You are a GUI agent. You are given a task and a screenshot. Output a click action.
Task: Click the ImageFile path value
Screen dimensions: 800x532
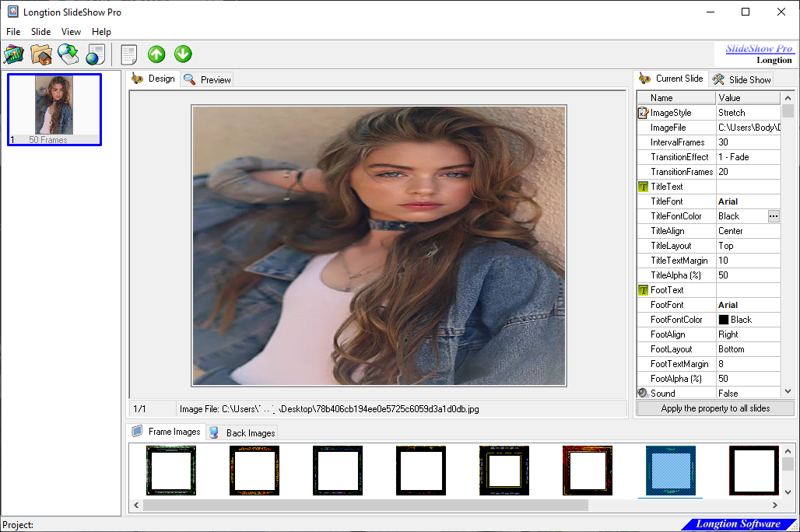[x=749, y=128]
